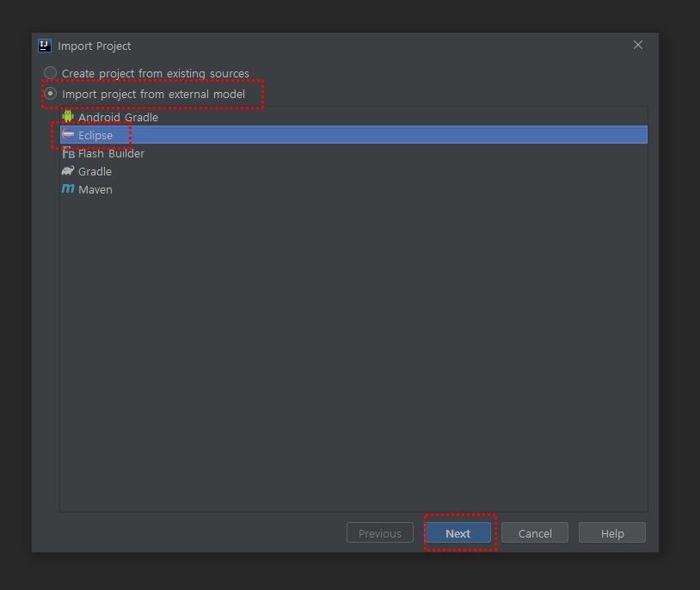Close the Import Project dialog
This screenshot has width=700, height=590.
pyautogui.click(x=638, y=45)
